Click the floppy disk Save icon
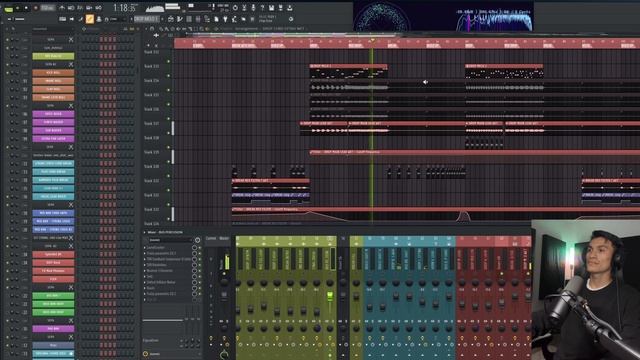640x360 pixels. click(271, 8)
